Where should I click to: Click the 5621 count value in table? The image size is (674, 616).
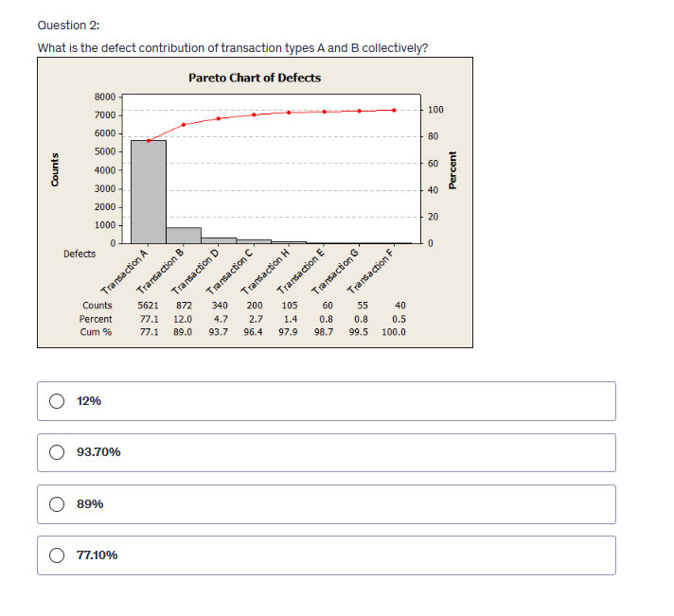[149, 306]
